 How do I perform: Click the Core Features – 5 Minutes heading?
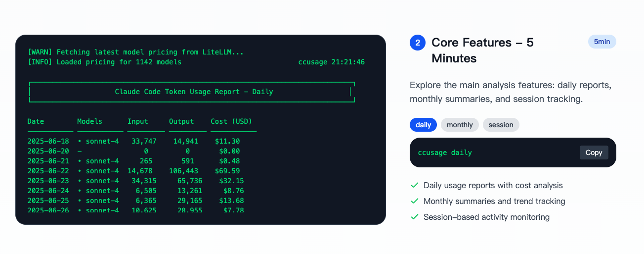pyautogui.click(x=482, y=51)
